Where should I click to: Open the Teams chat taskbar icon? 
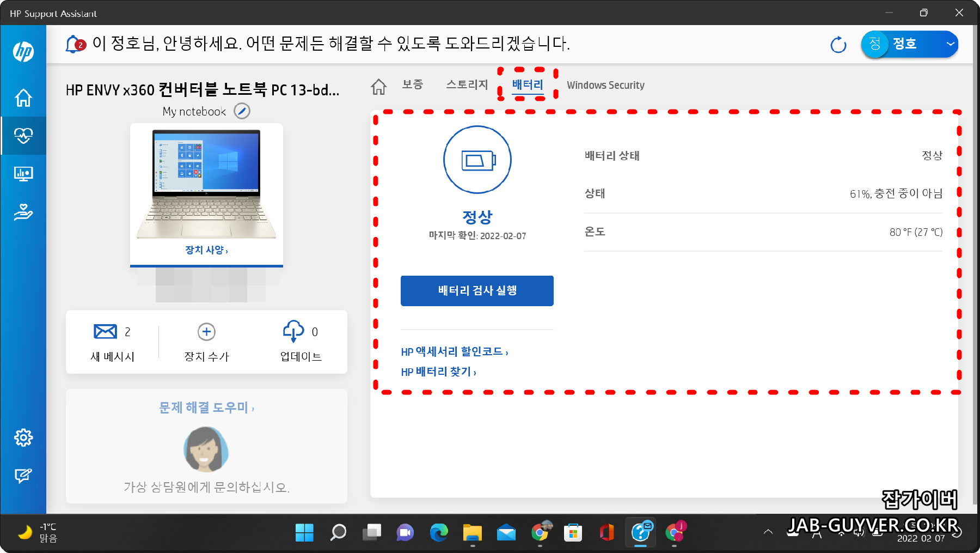coord(405,532)
